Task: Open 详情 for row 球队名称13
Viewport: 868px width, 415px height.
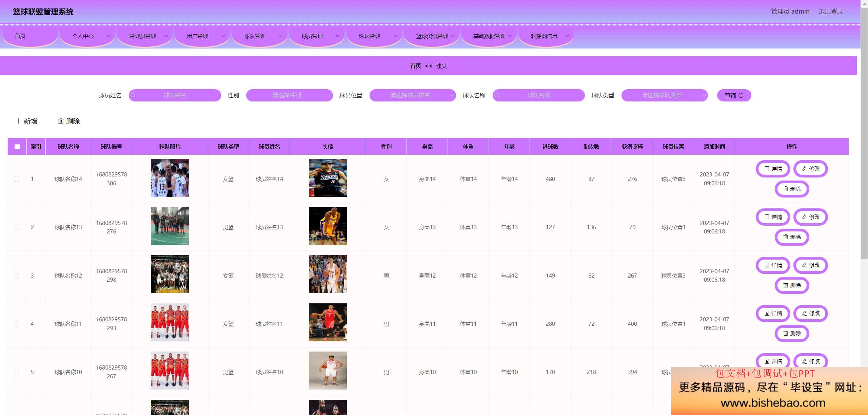Action: (x=773, y=217)
